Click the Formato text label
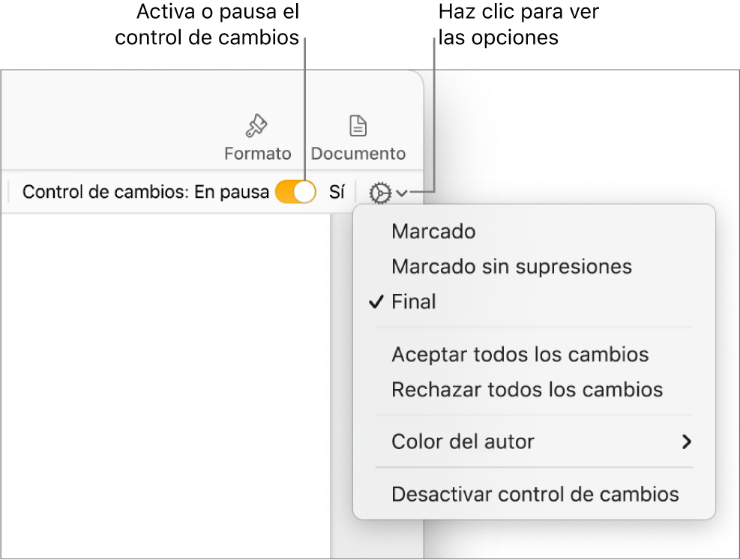This screenshot has width=740, height=560. coord(257,154)
